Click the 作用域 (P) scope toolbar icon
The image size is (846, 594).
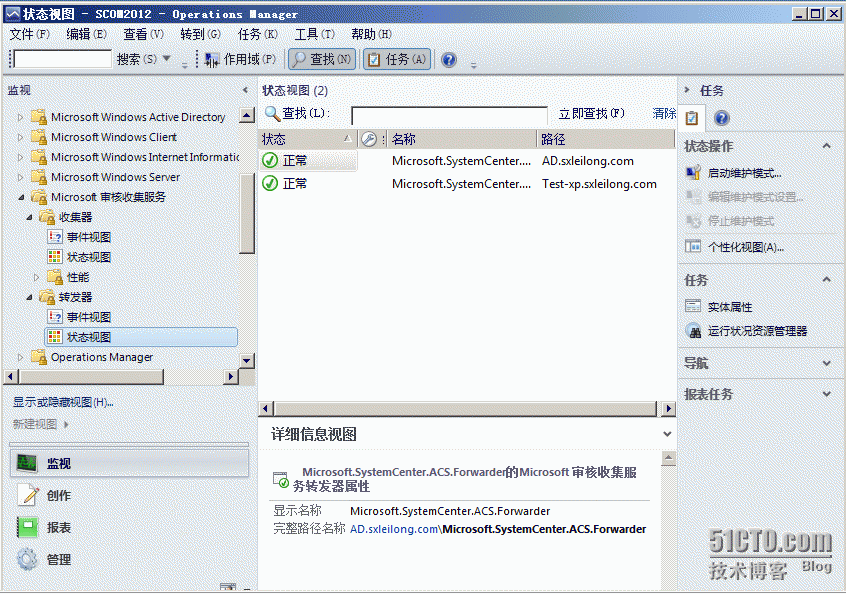212,59
